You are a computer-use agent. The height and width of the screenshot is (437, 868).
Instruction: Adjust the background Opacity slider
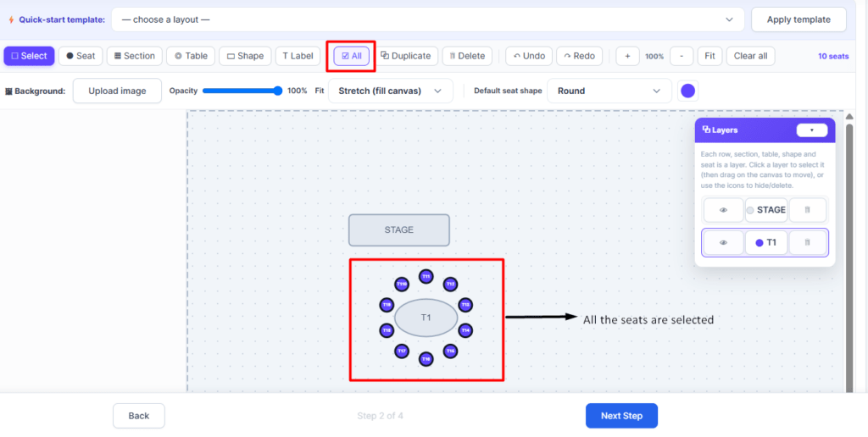pos(242,91)
